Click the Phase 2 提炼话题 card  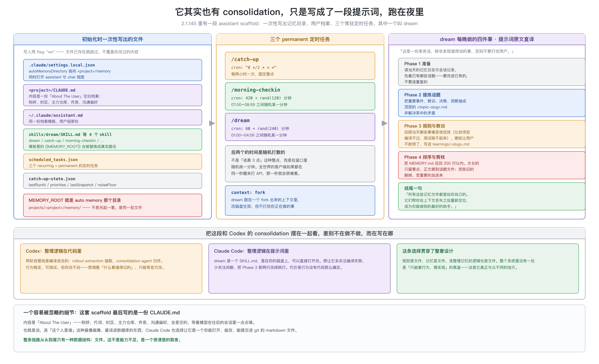(491, 103)
